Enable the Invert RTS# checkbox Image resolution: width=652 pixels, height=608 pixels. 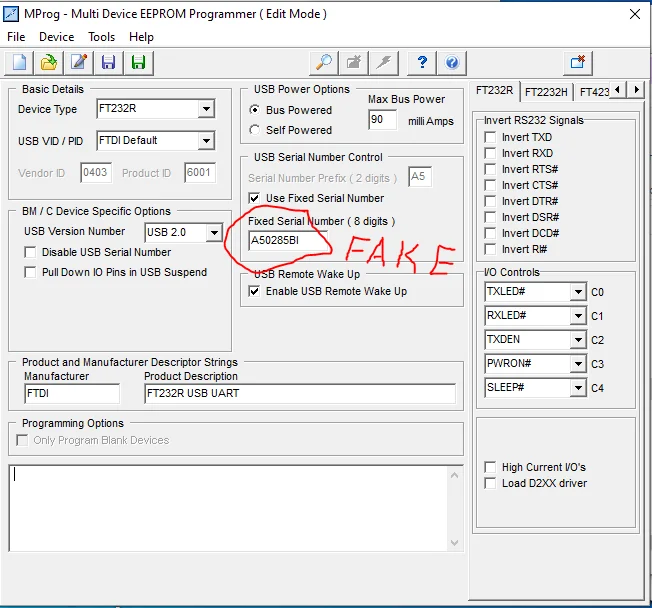[491, 169]
